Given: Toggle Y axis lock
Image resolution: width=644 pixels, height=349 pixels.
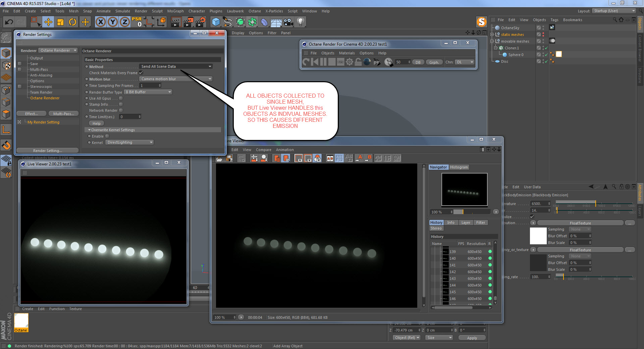Looking at the screenshot, I should coord(113,22).
